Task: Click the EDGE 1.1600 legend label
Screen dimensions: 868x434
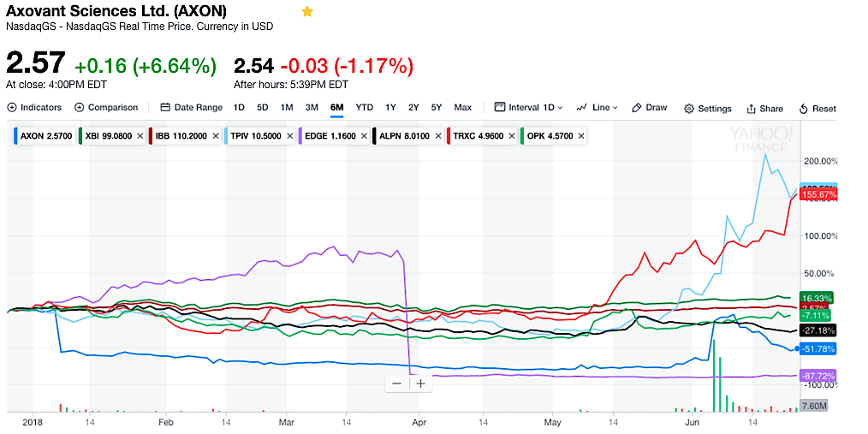Action: coord(330,135)
